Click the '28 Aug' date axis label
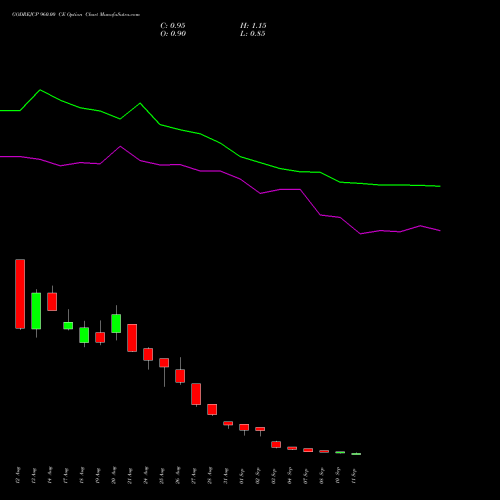500x500 pixels. [x=210, y=475]
